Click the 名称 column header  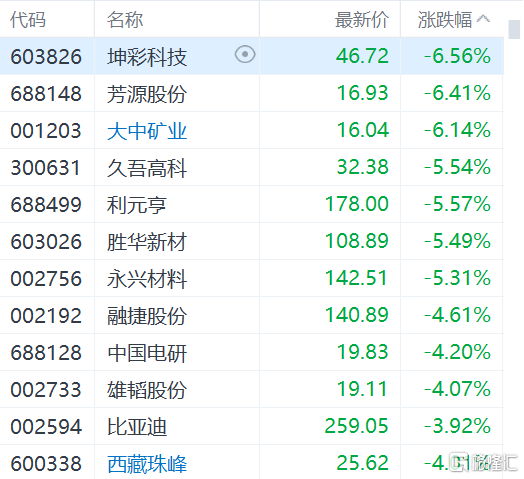[x=125, y=19]
